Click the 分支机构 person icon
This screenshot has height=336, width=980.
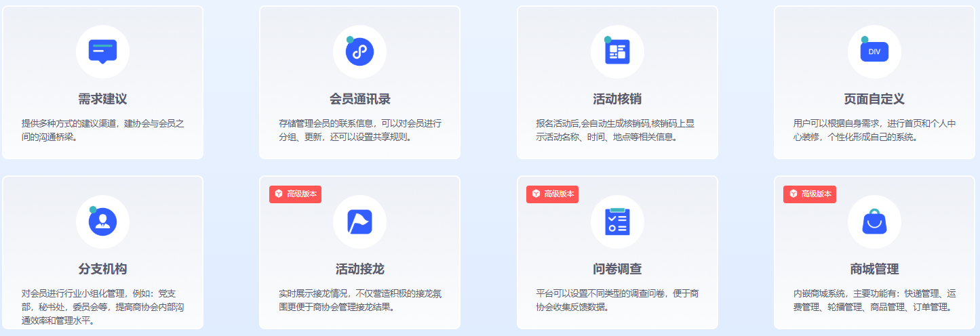tap(102, 222)
